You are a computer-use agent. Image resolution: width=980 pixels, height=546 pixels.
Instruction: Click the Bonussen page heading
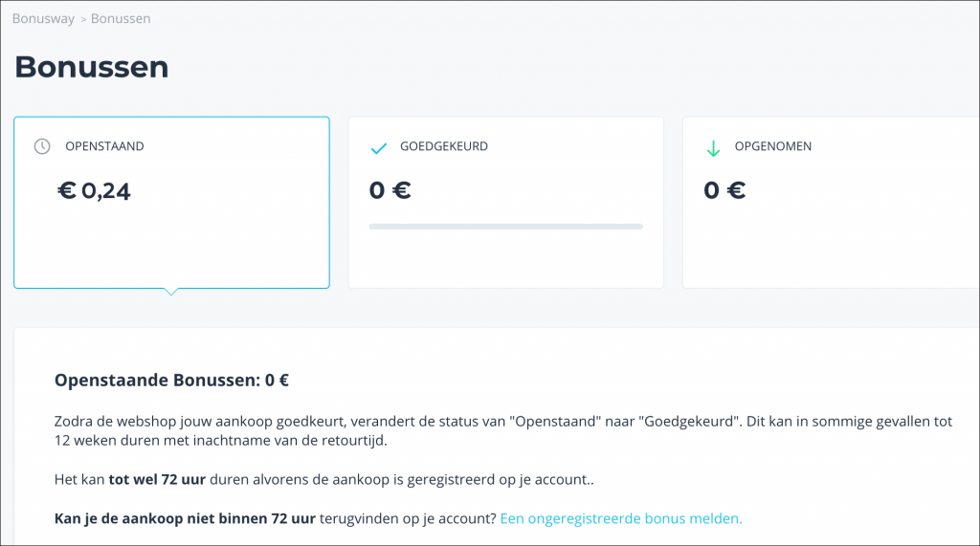pyautogui.click(x=92, y=67)
